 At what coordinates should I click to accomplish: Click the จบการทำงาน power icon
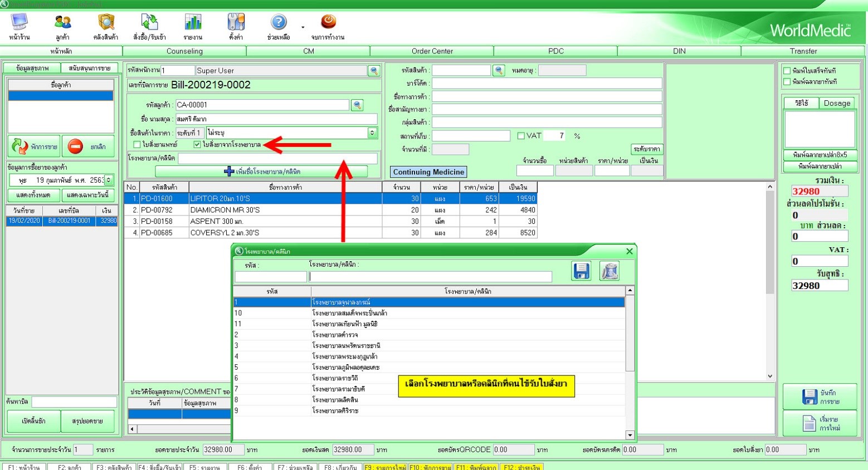click(328, 23)
